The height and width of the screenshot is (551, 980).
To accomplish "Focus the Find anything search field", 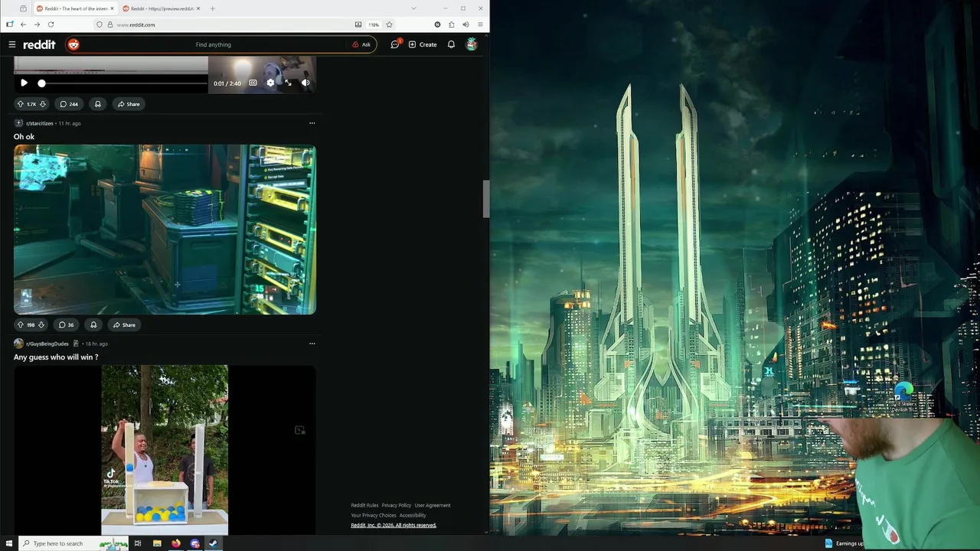I will 214,44.
